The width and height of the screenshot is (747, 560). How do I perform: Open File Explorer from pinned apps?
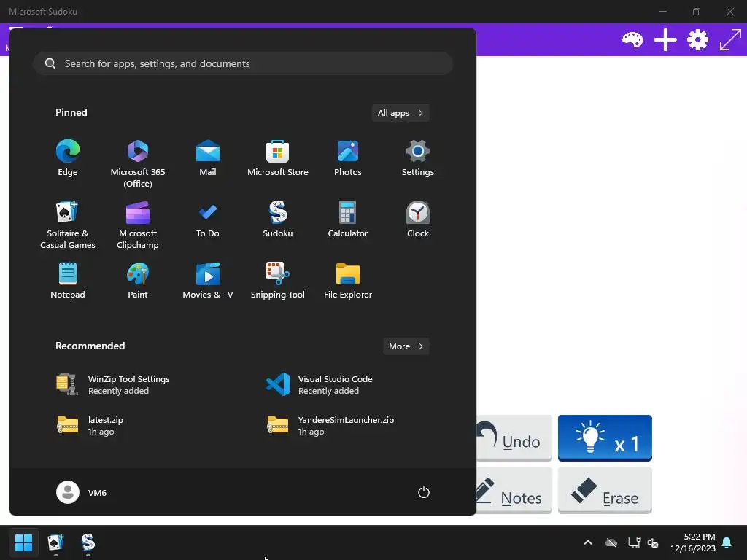click(x=348, y=281)
